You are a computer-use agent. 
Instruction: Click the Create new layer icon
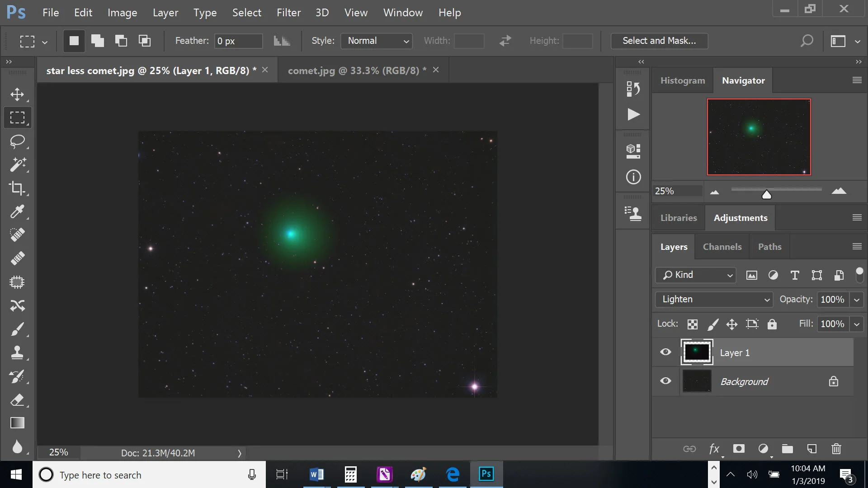coord(811,449)
